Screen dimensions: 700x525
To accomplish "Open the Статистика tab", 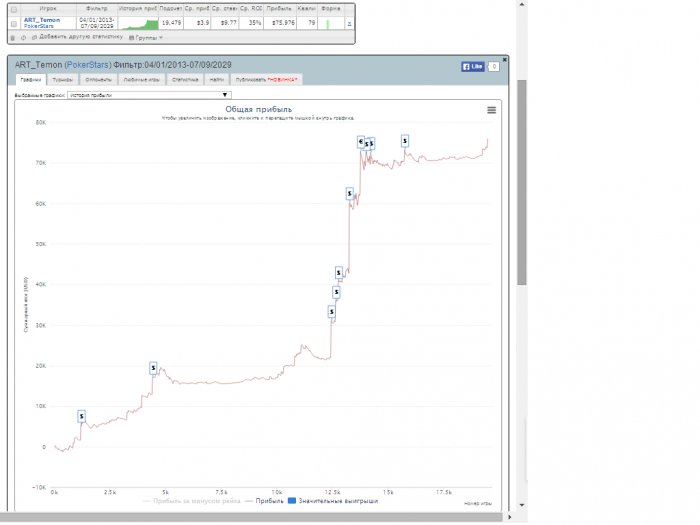I will pyautogui.click(x=185, y=79).
